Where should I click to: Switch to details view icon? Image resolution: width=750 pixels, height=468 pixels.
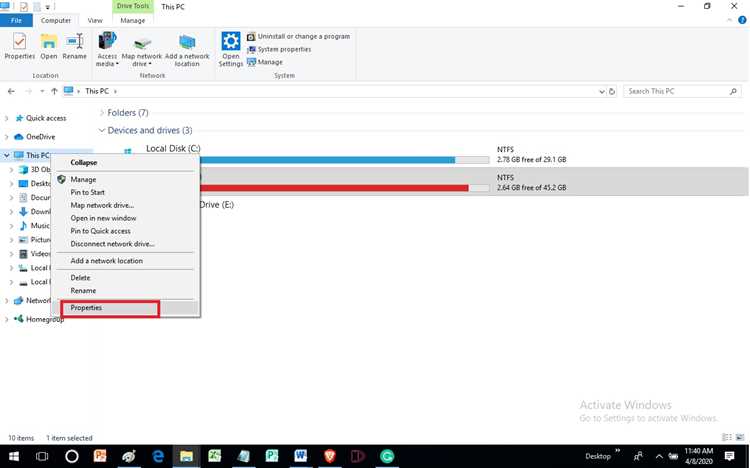point(726,437)
